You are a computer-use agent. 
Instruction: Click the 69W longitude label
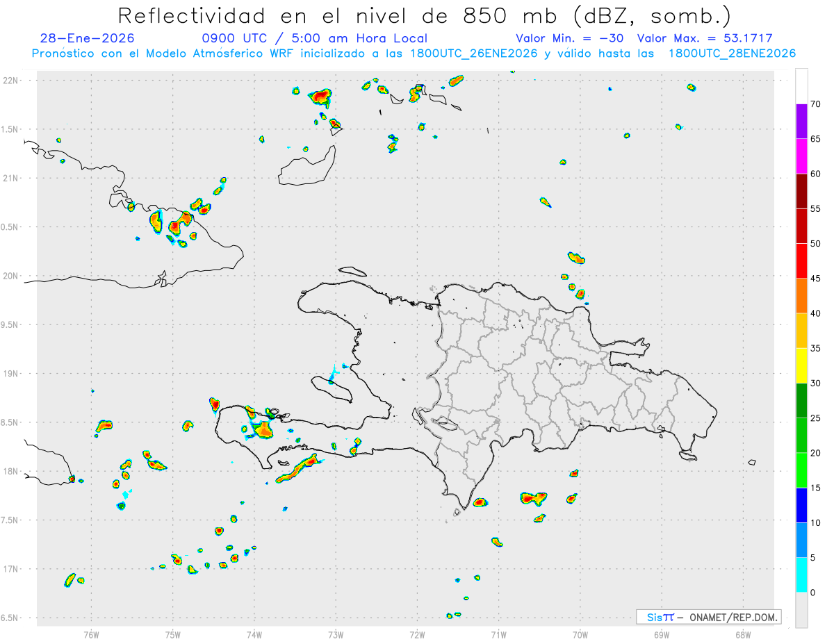point(662,635)
